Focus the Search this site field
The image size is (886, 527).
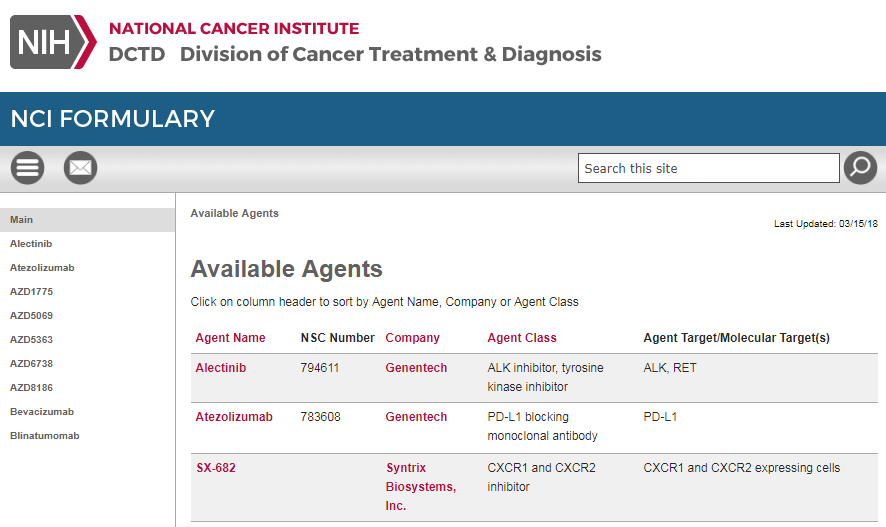click(708, 168)
